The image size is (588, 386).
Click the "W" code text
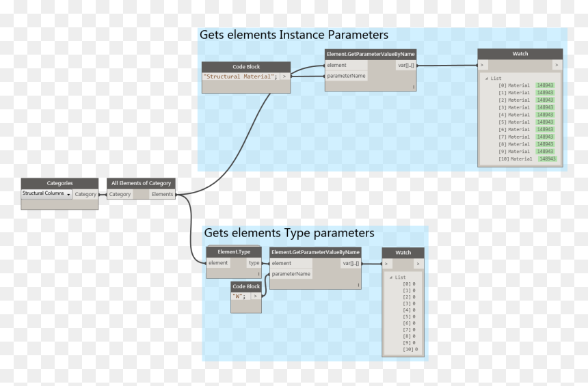point(239,296)
